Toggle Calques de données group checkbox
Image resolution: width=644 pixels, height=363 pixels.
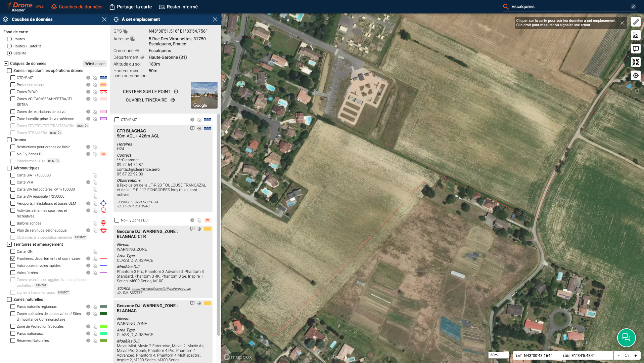6,64
